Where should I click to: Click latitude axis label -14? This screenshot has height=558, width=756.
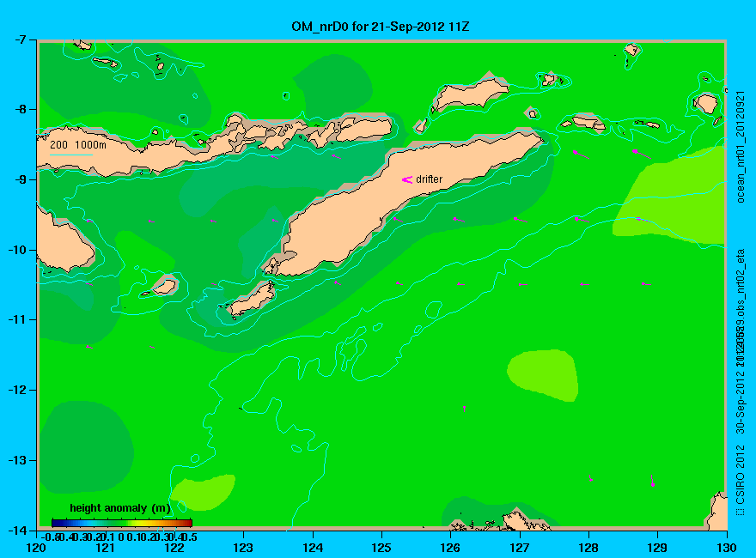[18, 530]
